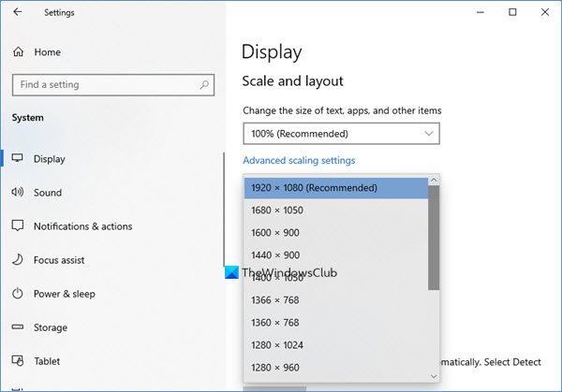Click the Storage drive icon
This screenshot has width=562, height=392.
(x=18, y=327)
